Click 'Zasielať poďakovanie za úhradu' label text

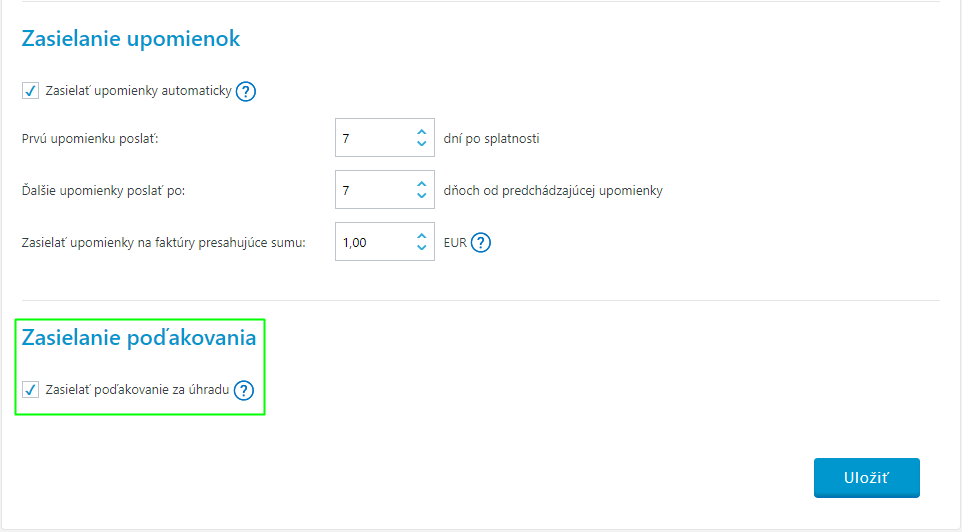pyautogui.click(x=137, y=390)
